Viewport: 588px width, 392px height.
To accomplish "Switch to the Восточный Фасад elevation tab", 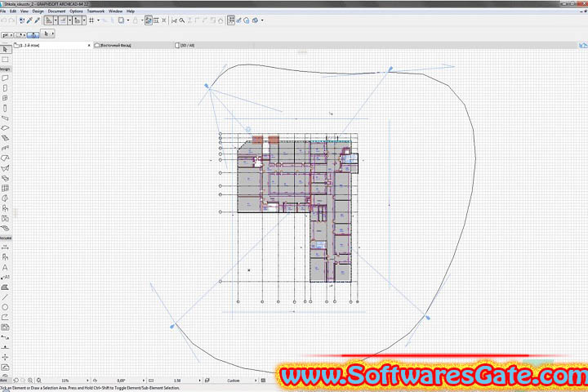I will point(113,46).
